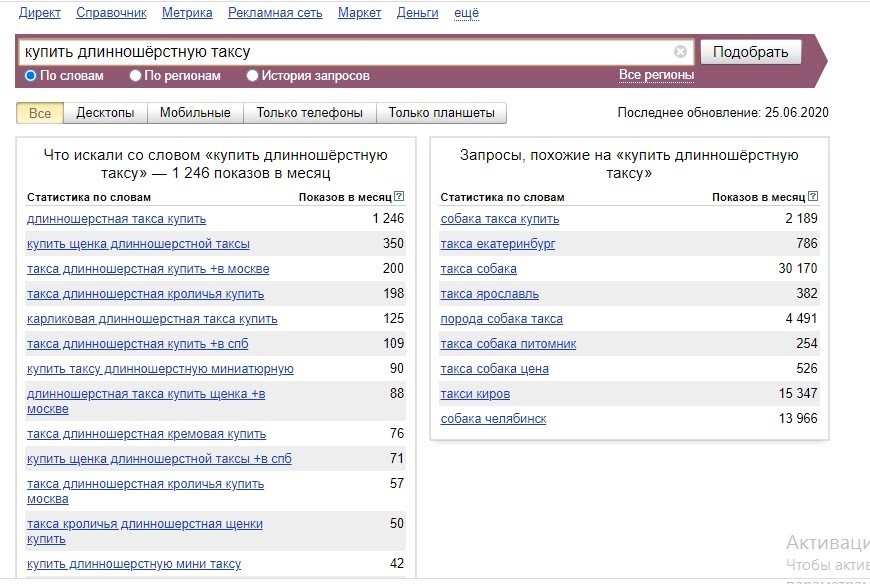Open 'Метрика' in top navigation
The image size is (870, 584).
[x=187, y=13]
